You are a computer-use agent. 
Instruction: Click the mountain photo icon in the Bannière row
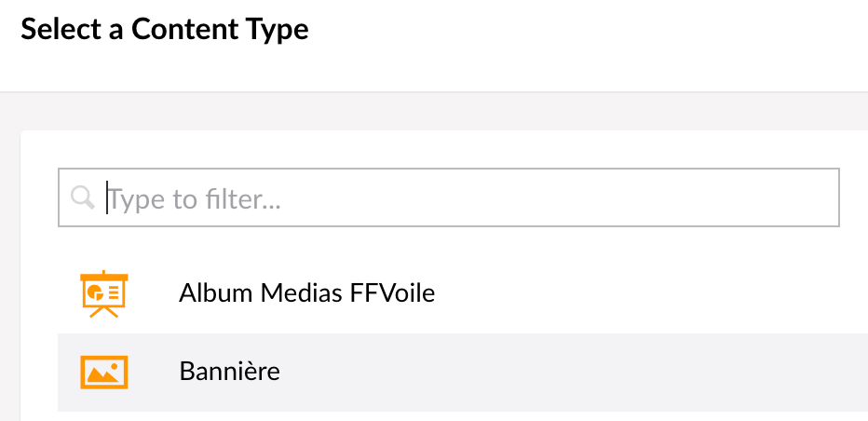point(104,373)
